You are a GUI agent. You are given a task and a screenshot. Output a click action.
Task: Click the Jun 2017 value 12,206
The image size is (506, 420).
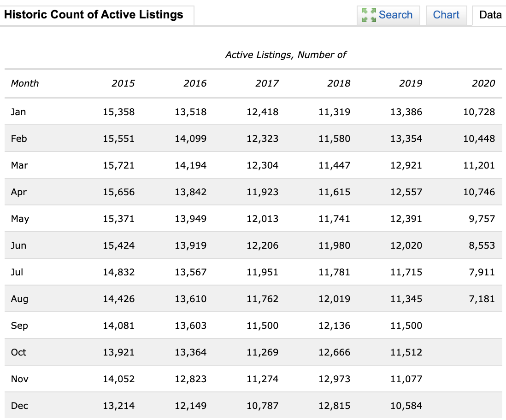(262, 245)
